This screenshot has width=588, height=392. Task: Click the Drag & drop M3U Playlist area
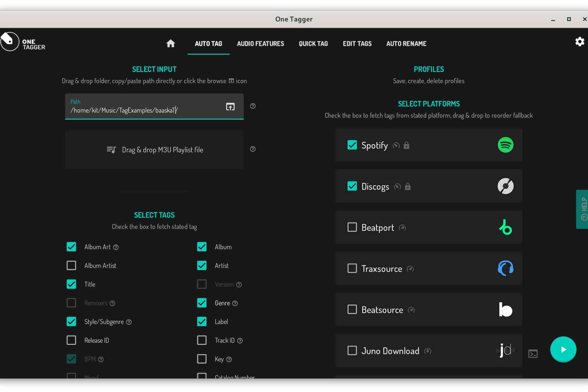[x=154, y=150]
